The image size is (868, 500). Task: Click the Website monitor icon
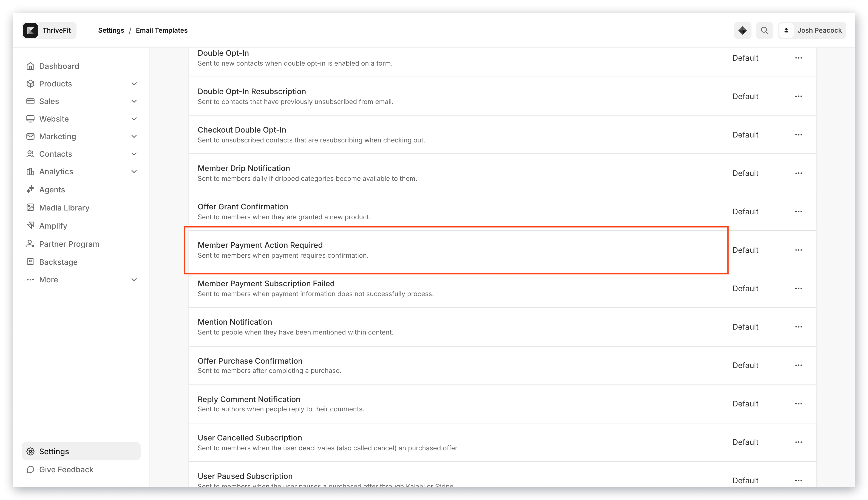point(30,119)
